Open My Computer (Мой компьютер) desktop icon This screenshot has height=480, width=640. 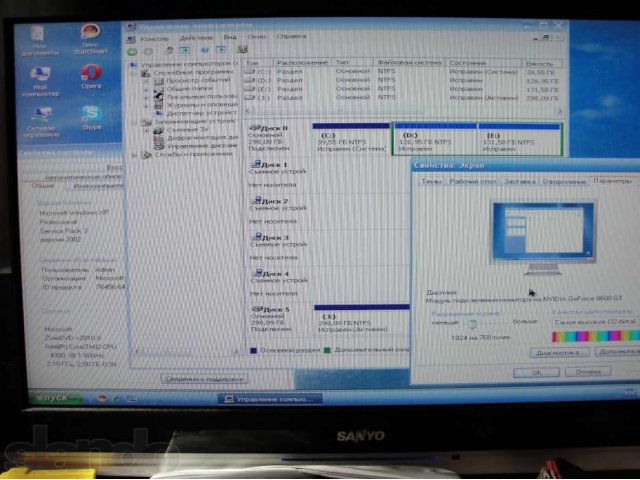(40, 82)
